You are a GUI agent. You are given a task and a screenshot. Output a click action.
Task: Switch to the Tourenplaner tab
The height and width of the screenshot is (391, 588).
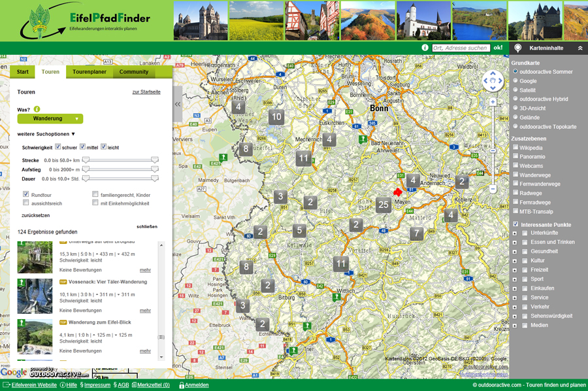tap(90, 72)
